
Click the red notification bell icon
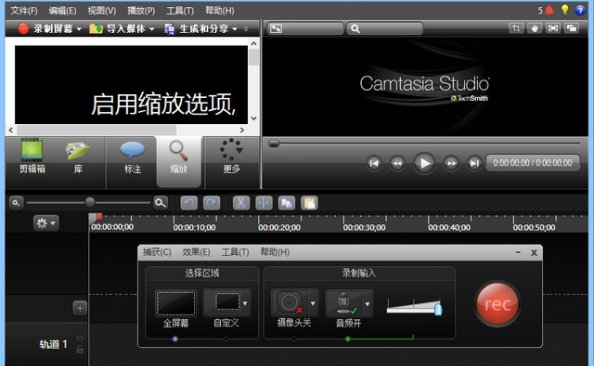tap(549, 10)
